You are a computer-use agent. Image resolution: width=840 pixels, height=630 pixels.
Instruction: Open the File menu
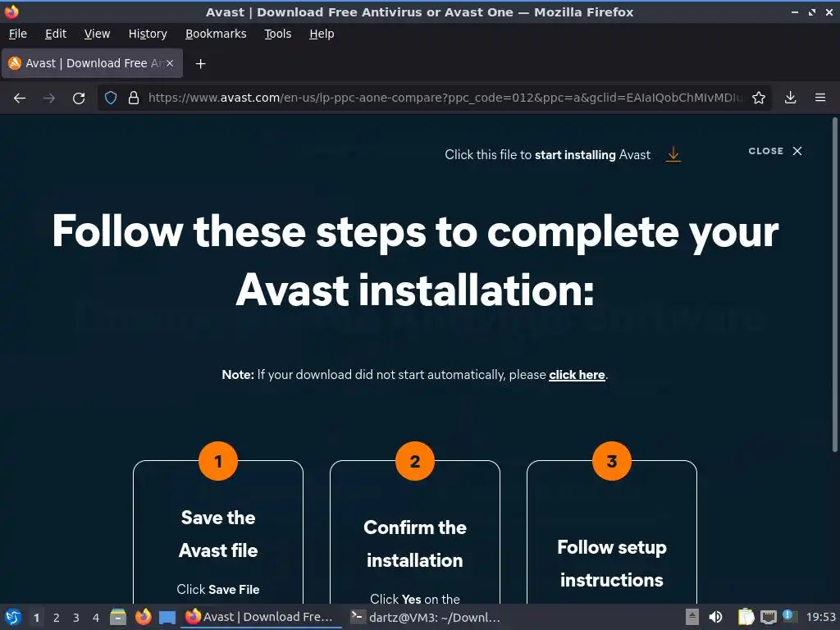point(18,34)
